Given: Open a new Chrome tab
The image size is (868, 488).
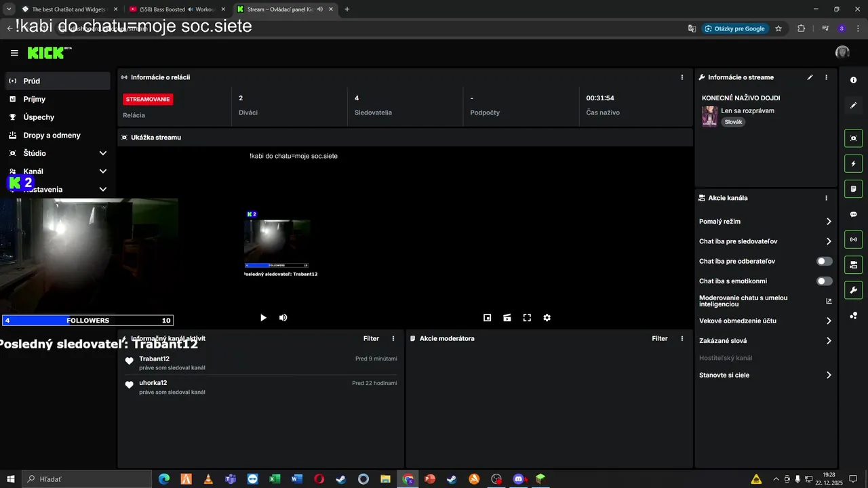Looking at the screenshot, I should coord(347,9).
